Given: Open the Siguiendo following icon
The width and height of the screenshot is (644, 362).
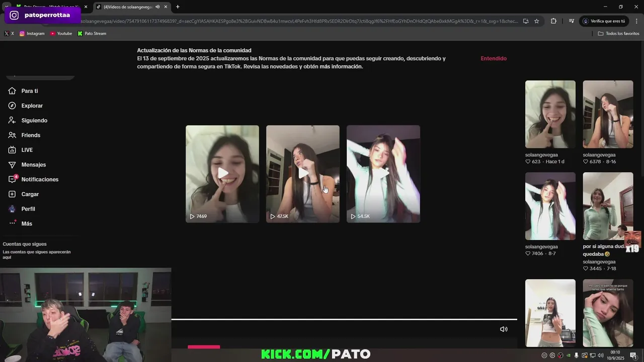Looking at the screenshot, I should (x=12, y=120).
